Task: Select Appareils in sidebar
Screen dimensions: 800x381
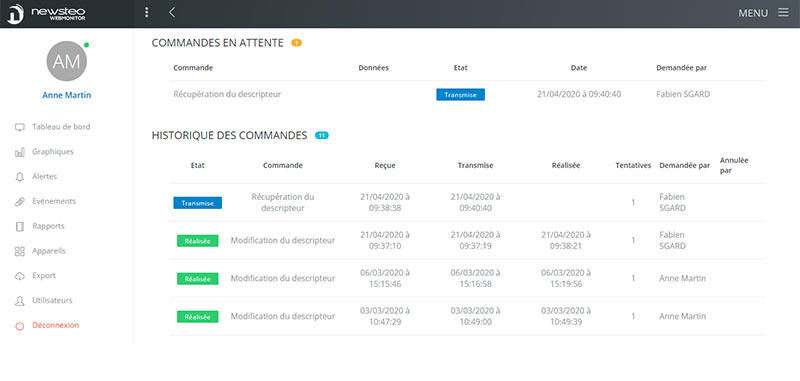Action: click(49, 251)
